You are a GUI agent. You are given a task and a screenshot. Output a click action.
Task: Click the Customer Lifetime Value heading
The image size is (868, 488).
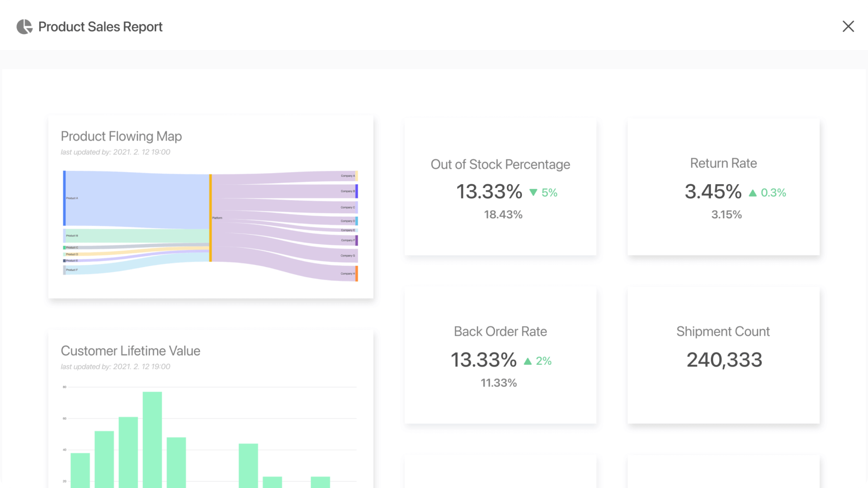tap(131, 351)
